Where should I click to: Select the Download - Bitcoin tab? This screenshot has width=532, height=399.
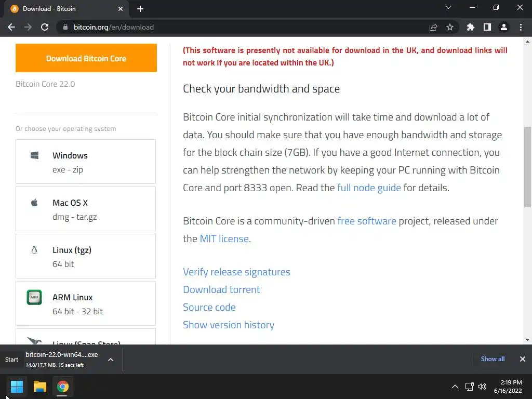(x=66, y=9)
